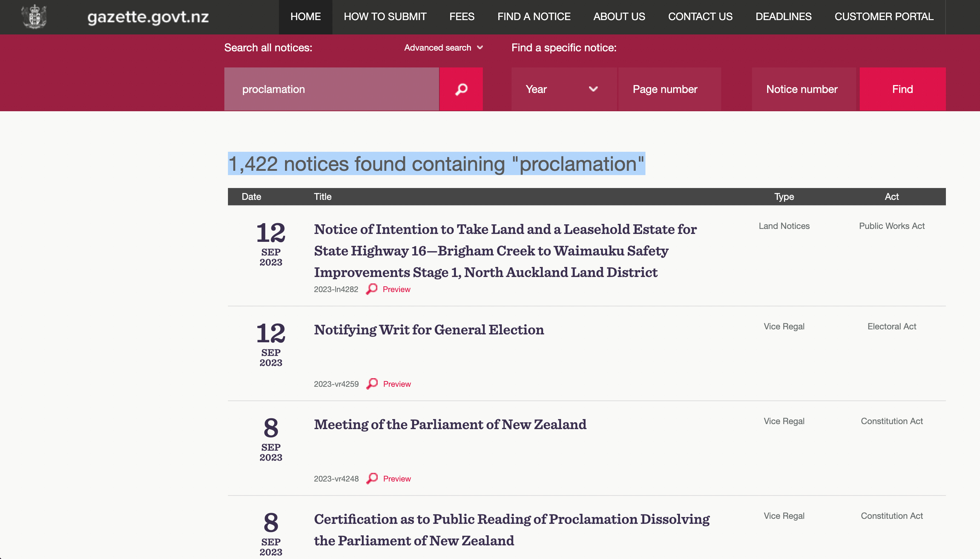
Task: Open the FIND A NOTICE menu item
Action: click(x=534, y=17)
